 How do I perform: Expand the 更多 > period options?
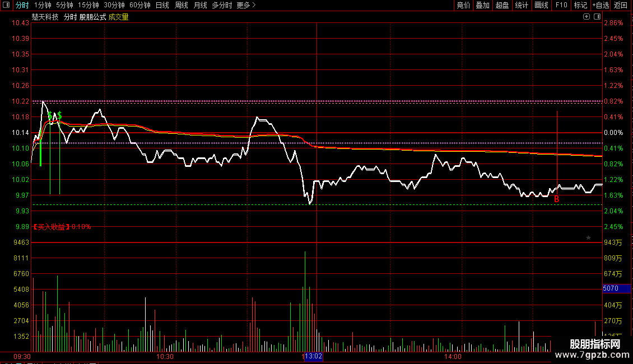(246, 5)
